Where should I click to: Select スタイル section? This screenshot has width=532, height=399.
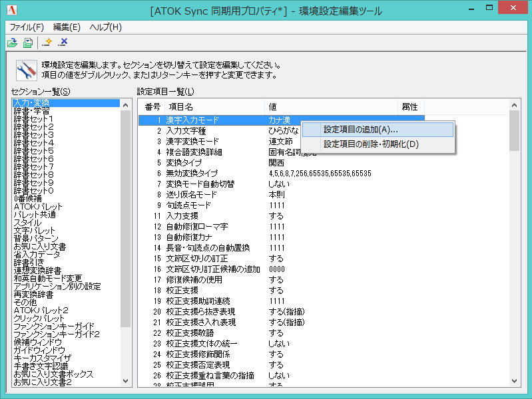coord(66,223)
